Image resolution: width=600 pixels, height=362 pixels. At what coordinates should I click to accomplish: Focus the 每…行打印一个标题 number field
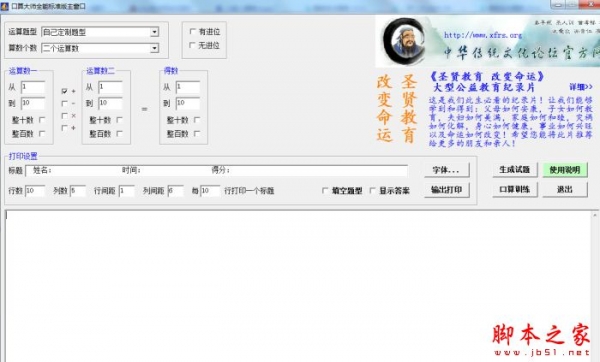click(210, 191)
